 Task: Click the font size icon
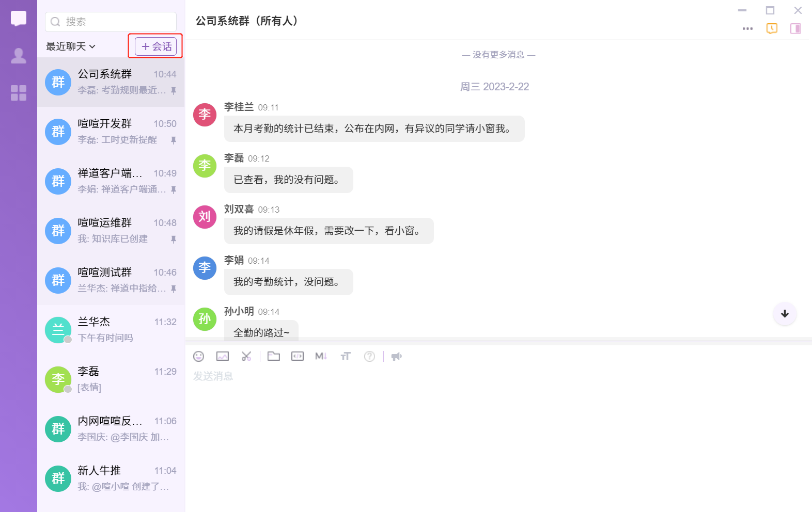(x=346, y=356)
